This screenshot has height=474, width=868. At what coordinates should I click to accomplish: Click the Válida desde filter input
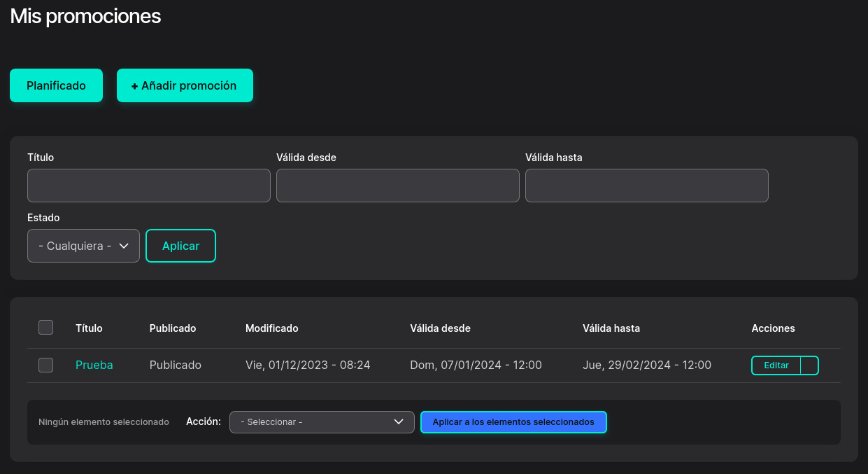pos(397,186)
